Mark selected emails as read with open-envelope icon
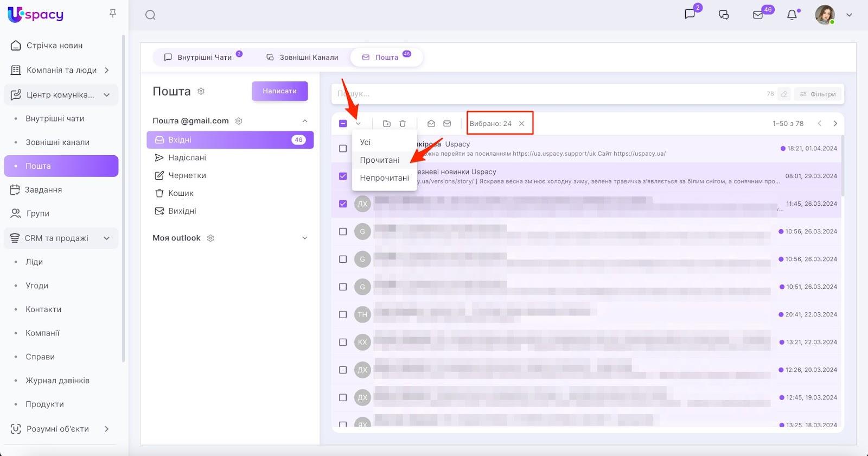 click(x=431, y=124)
